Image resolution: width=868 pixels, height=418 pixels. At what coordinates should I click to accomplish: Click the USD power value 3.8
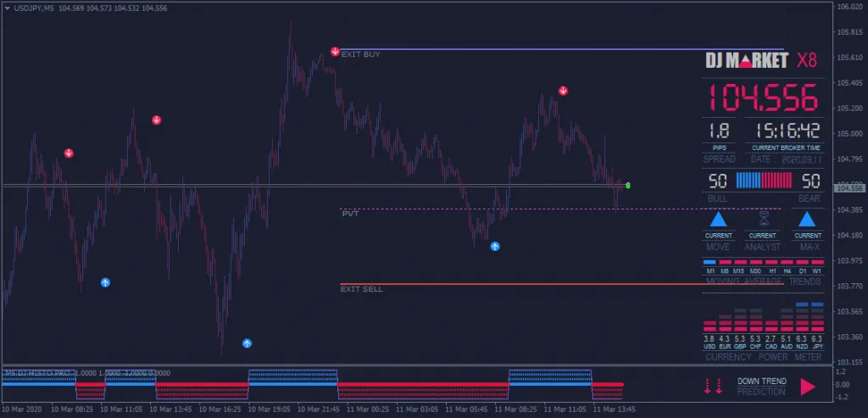709,339
